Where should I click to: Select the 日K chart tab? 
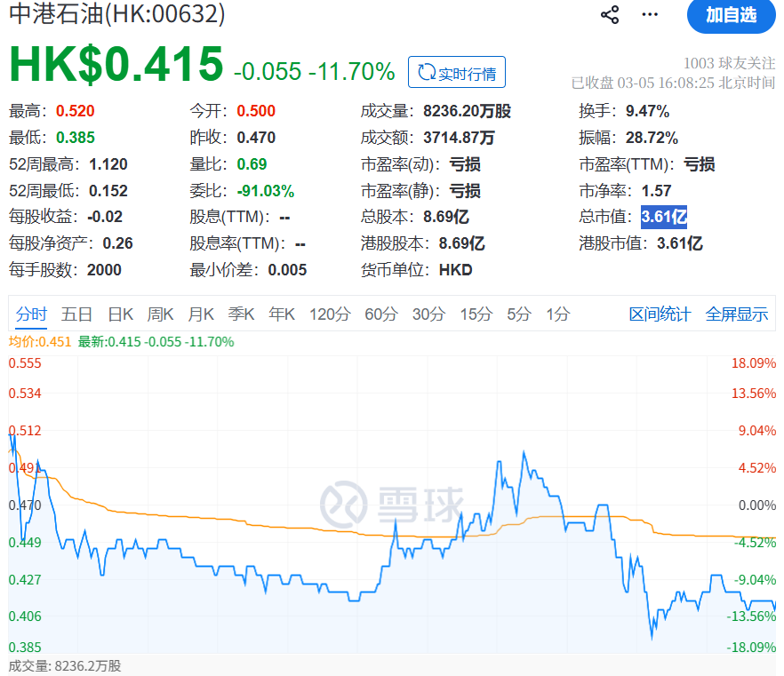click(x=120, y=314)
